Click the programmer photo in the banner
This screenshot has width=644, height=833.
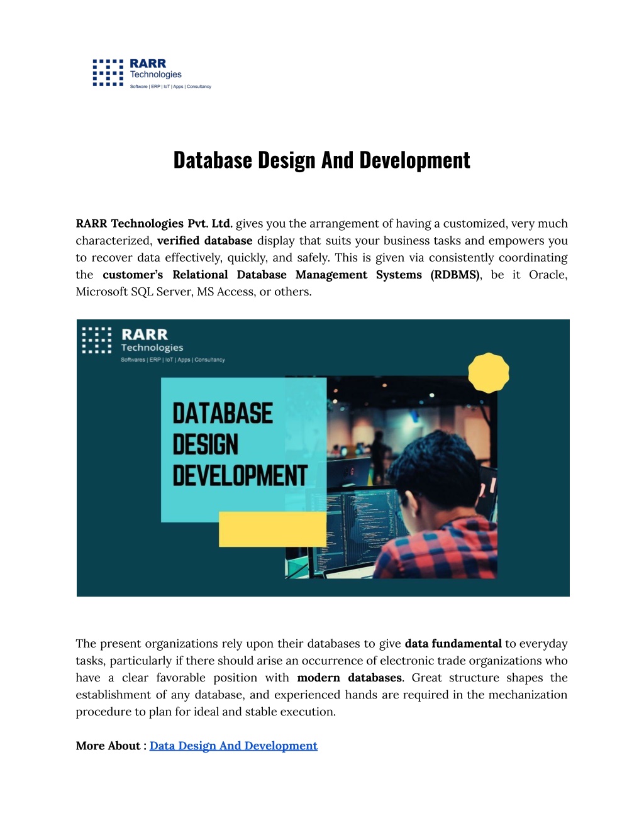[391, 477]
